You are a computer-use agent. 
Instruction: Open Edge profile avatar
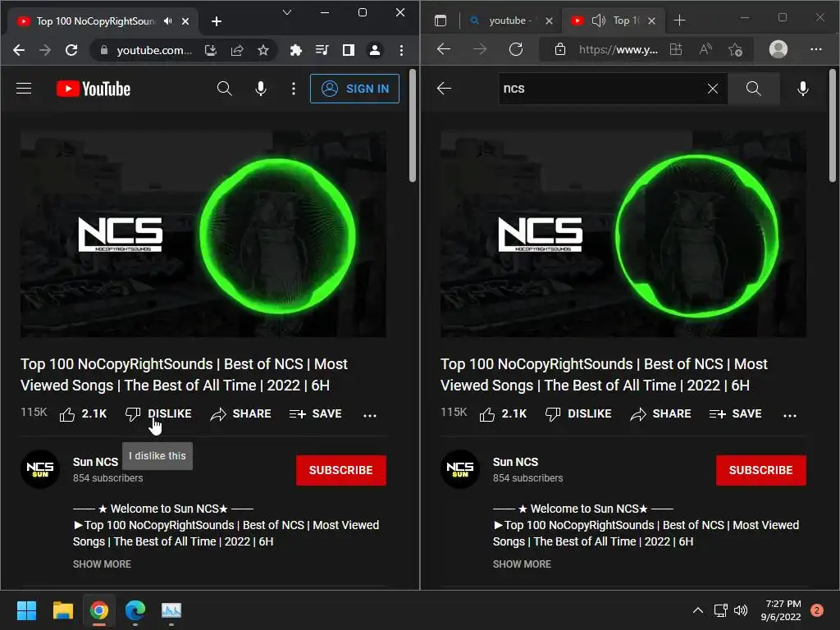[778, 49]
